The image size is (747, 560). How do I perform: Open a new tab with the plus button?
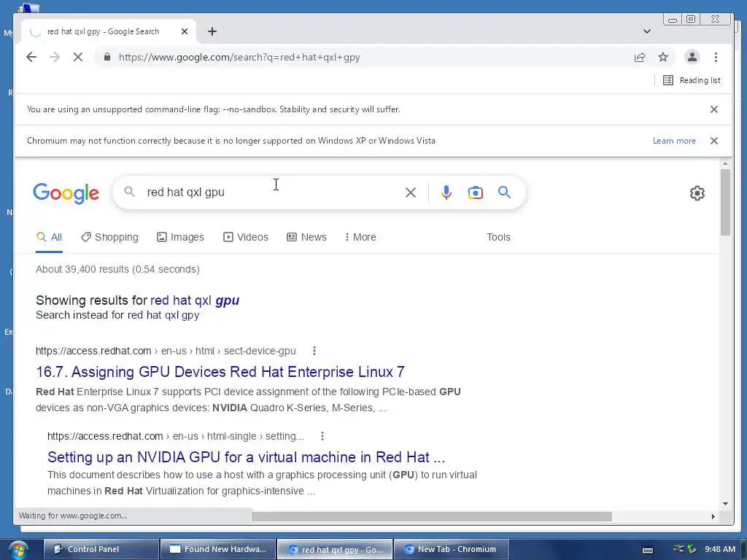pos(212,31)
